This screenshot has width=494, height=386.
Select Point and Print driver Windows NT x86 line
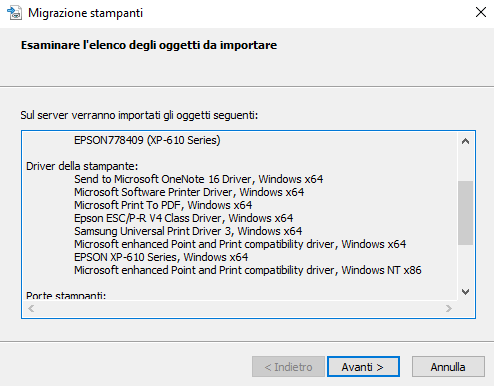248,270
